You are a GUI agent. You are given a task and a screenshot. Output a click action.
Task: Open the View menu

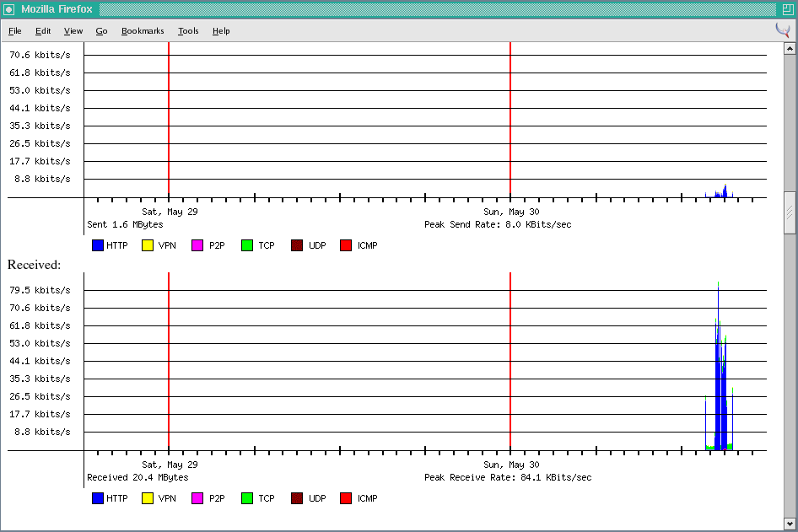73,31
